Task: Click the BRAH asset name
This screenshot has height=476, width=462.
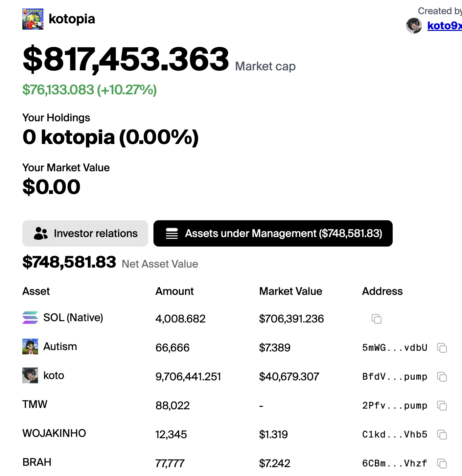Action: pos(37,462)
